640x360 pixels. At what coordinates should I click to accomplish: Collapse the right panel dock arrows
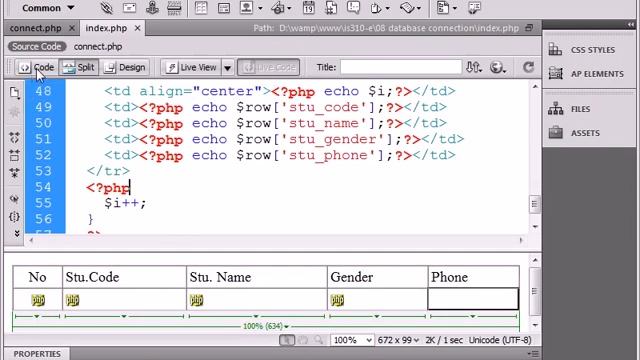(x=631, y=24)
